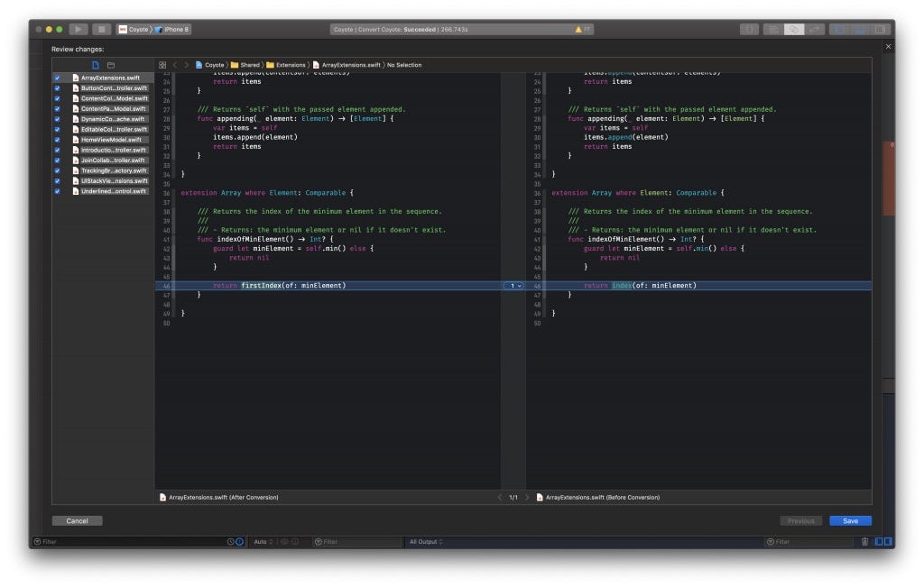Toggle the debug area panel
Image resolution: width=924 pixels, height=587 pixels.
[x=860, y=29]
